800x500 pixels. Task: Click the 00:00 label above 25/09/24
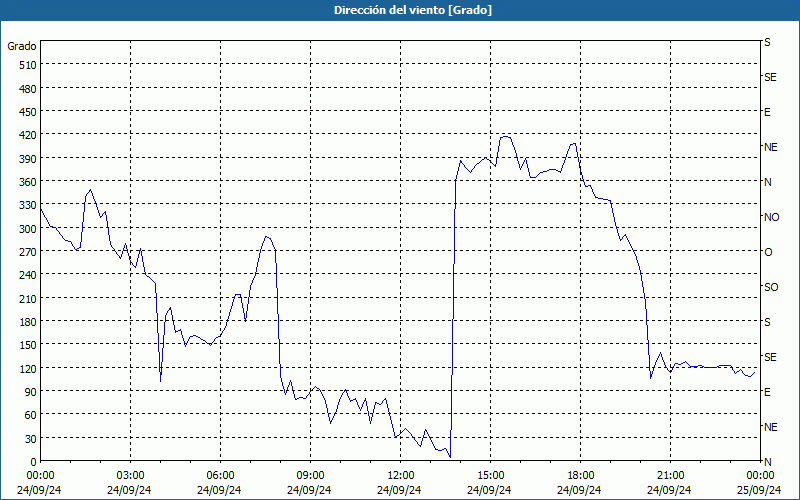760,476
